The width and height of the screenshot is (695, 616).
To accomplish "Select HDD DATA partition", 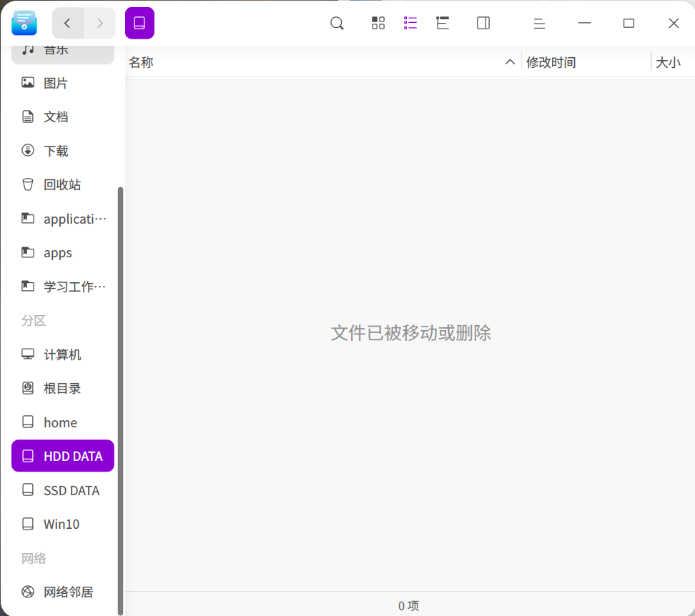I will pos(63,456).
